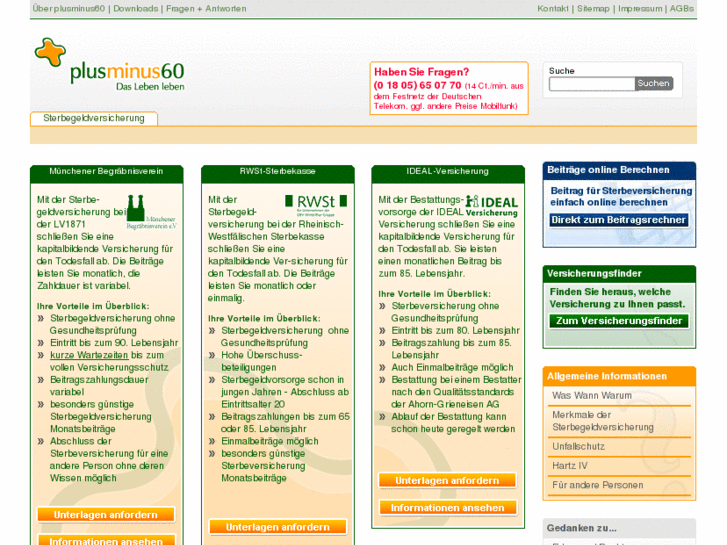Request documents from Münchener Begräbnisverein
This screenshot has width=727, height=545.
[106, 515]
